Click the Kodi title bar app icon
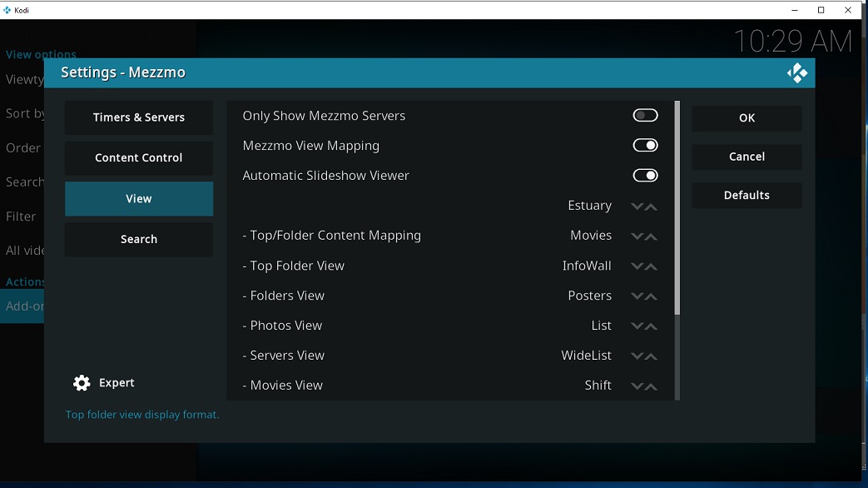This screenshot has height=488, width=868. 7,10
